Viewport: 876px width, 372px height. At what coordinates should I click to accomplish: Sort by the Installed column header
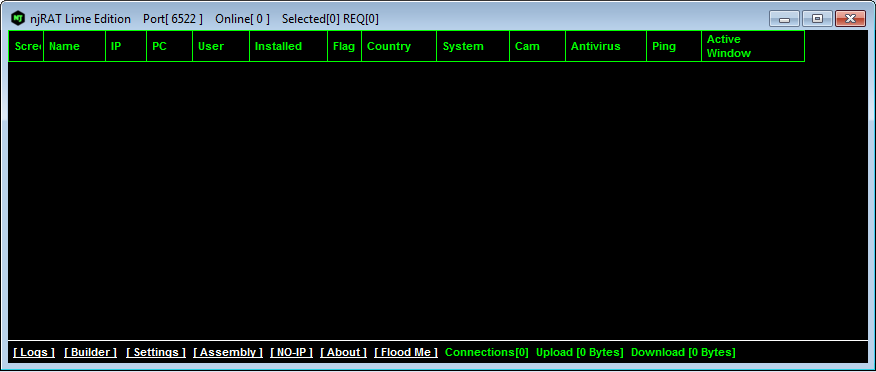click(x=289, y=46)
